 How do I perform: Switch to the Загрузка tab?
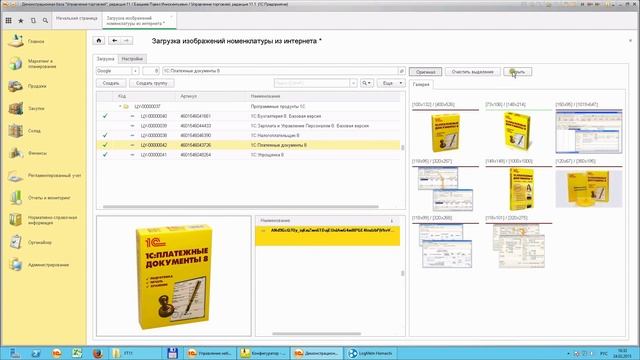tap(106, 59)
